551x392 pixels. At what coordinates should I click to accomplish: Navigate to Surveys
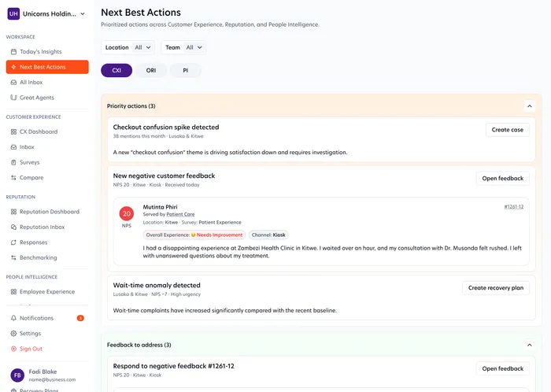click(x=47, y=162)
